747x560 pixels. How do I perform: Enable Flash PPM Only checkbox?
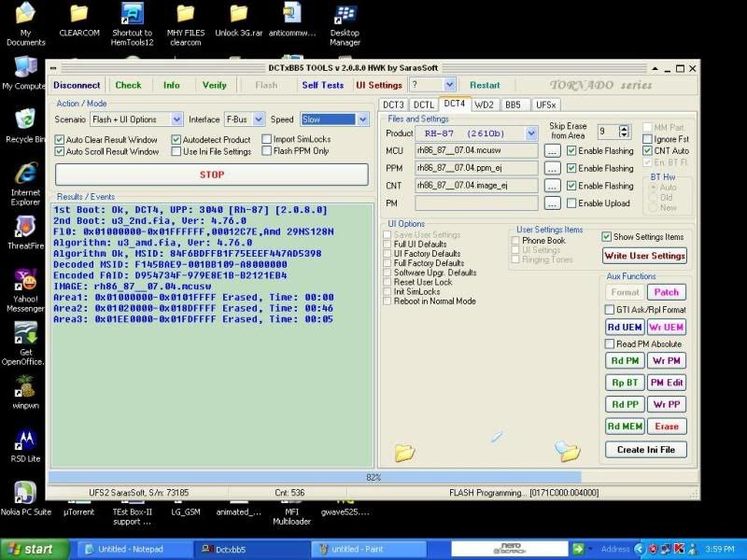coord(267,151)
